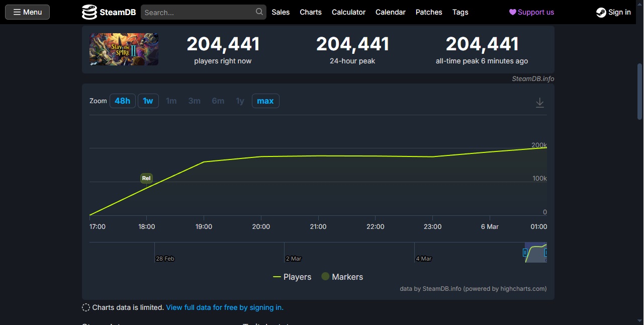
Task: Follow the View full data by signing in link
Action: pyautogui.click(x=225, y=307)
